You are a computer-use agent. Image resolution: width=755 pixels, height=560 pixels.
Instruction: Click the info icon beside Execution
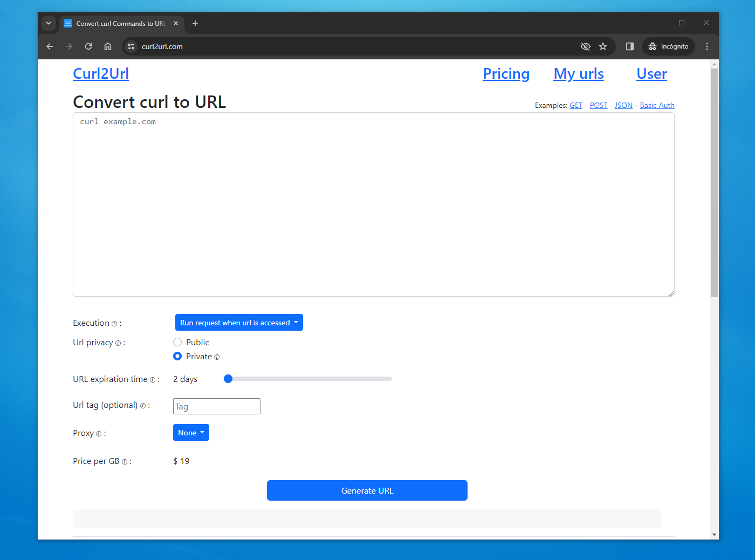[x=114, y=324]
